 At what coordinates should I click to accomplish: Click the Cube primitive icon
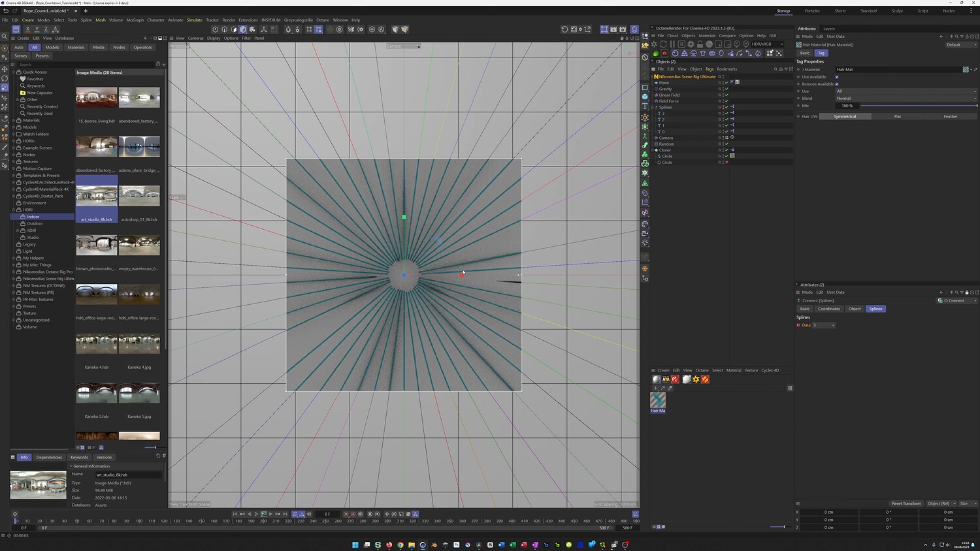[645, 97]
